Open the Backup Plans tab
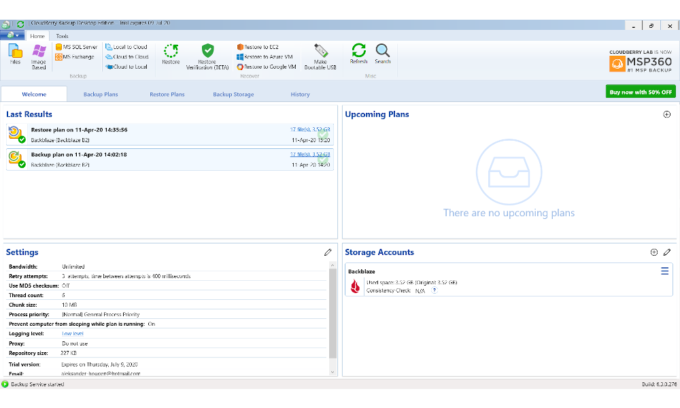 pos(101,94)
